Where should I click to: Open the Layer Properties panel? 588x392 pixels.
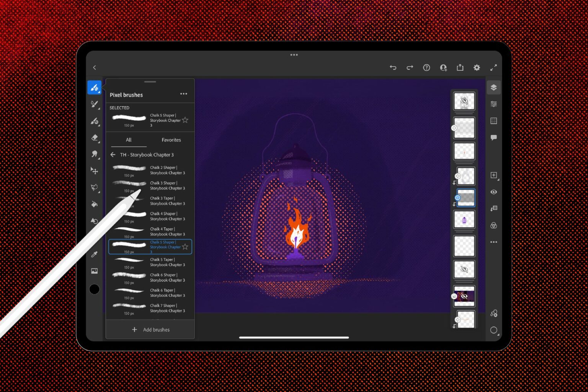(x=494, y=104)
